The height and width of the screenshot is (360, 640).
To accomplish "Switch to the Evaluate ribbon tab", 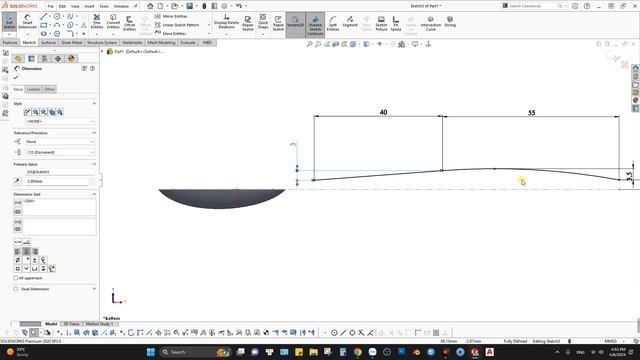I will coord(188,42).
